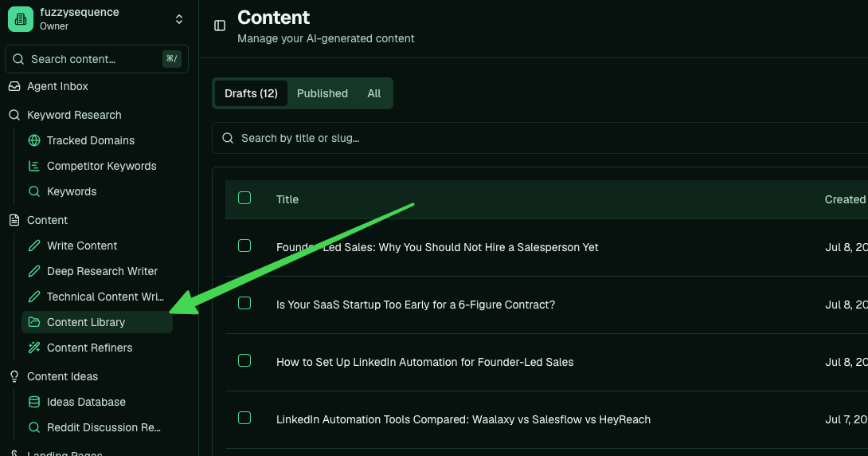Click the Search content field

pos(96,59)
